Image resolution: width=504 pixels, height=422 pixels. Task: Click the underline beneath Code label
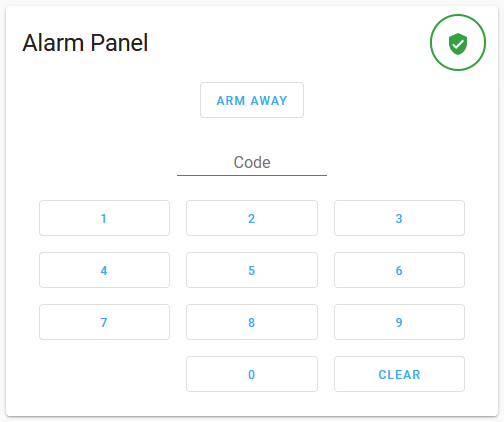pos(252,175)
